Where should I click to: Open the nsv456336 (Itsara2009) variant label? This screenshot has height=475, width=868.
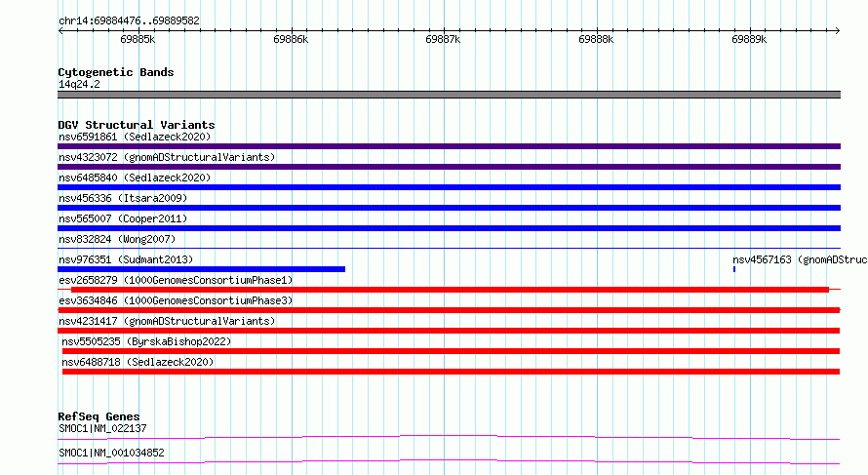[123, 198]
